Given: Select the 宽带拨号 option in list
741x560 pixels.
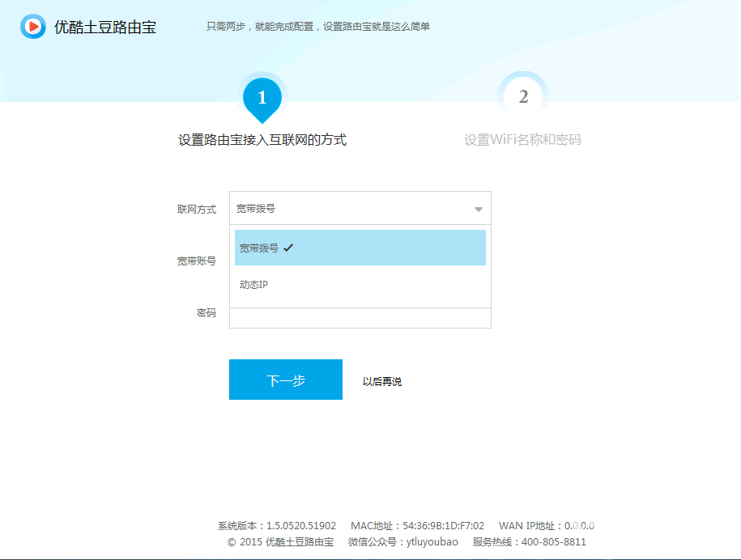Looking at the screenshot, I should (360, 248).
